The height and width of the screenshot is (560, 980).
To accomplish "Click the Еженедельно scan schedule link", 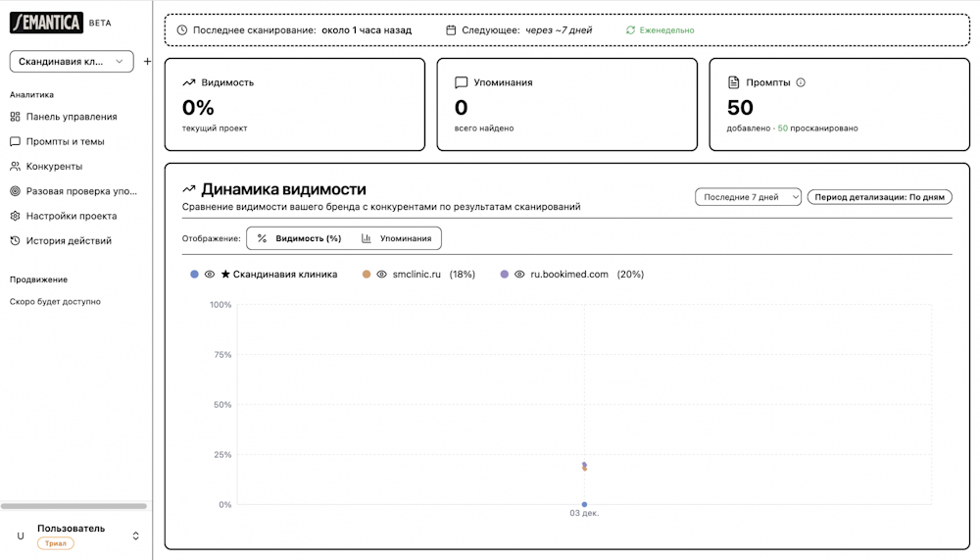I will click(660, 30).
